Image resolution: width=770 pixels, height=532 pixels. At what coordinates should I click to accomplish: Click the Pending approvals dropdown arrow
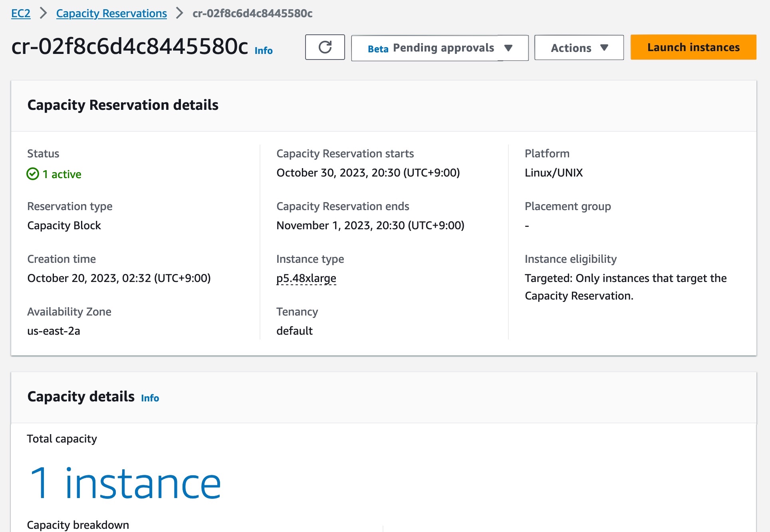pyautogui.click(x=508, y=48)
